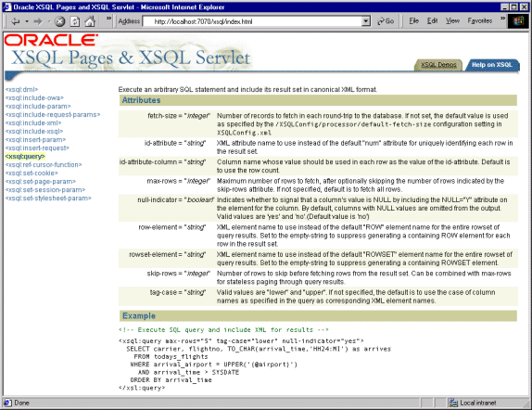Viewport: 532px width, 410px height.
Task: Open the Back button history dropdown arrow
Action: click(x=27, y=21)
